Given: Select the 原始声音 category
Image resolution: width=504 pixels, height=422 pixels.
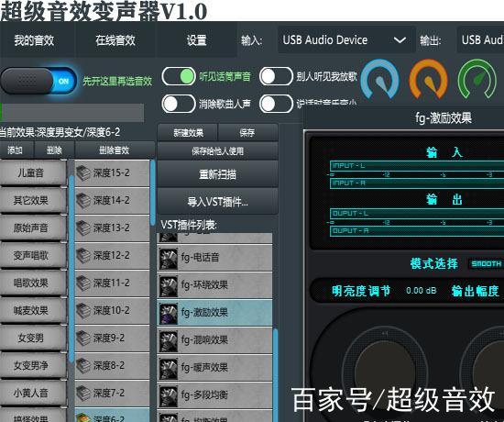Looking at the screenshot, I should (x=33, y=228).
